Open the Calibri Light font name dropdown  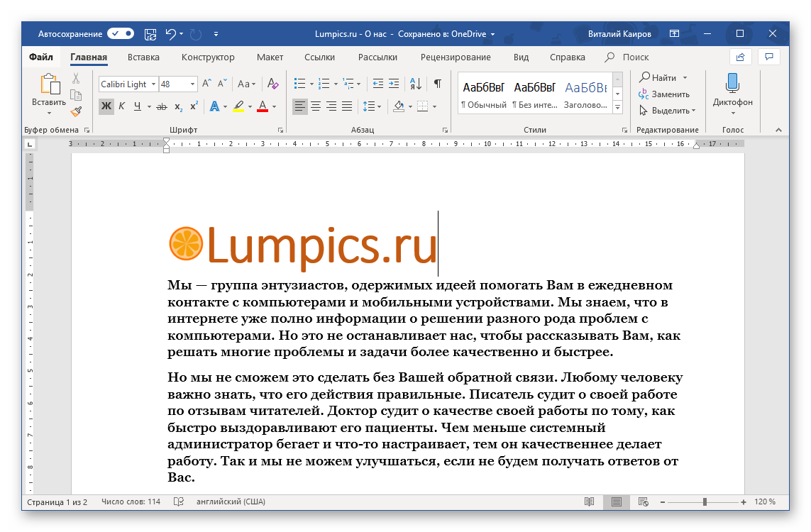[x=153, y=84]
